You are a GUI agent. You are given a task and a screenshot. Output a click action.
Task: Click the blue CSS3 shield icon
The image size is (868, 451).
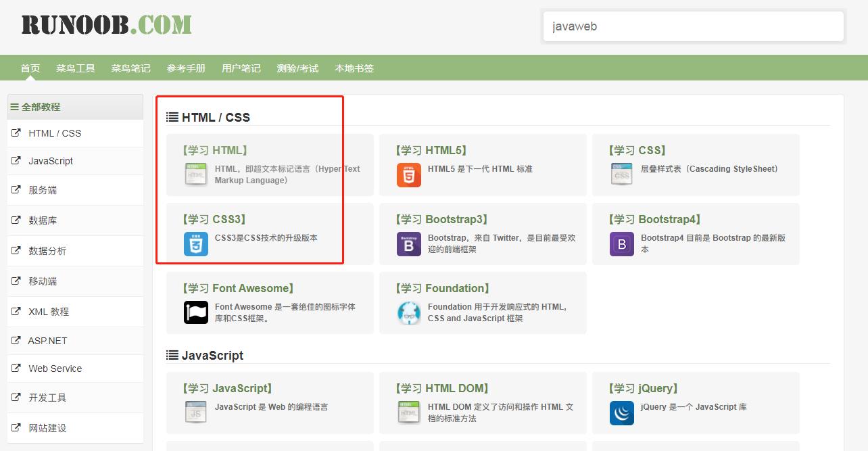pyautogui.click(x=196, y=243)
